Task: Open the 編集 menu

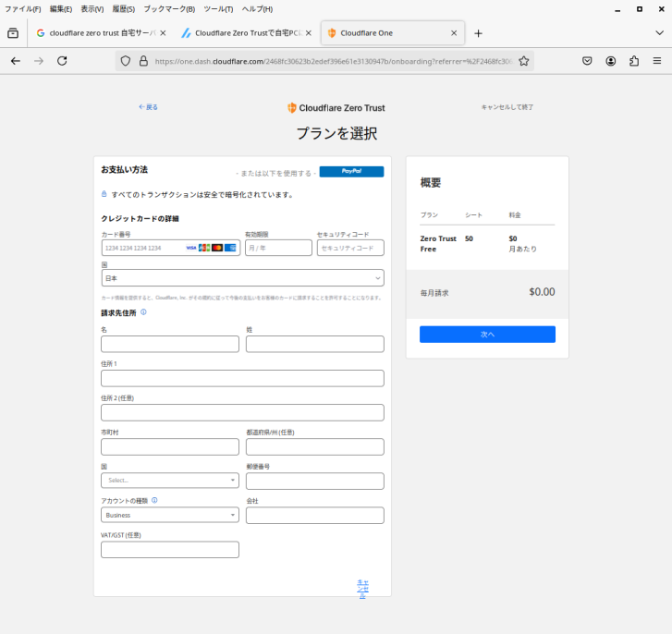Action: [x=61, y=9]
